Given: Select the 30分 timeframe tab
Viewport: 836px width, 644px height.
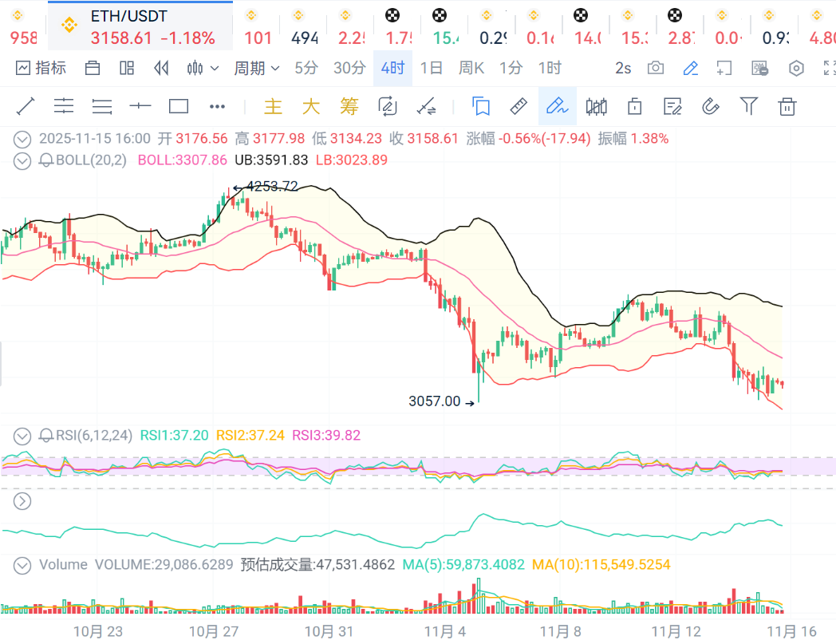Looking at the screenshot, I should 349,68.
